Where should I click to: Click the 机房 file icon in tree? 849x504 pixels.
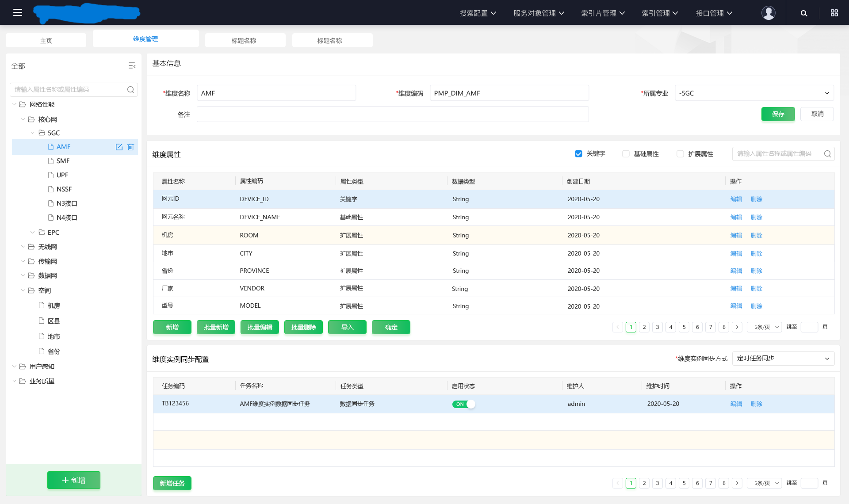click(x=42, y=305)
